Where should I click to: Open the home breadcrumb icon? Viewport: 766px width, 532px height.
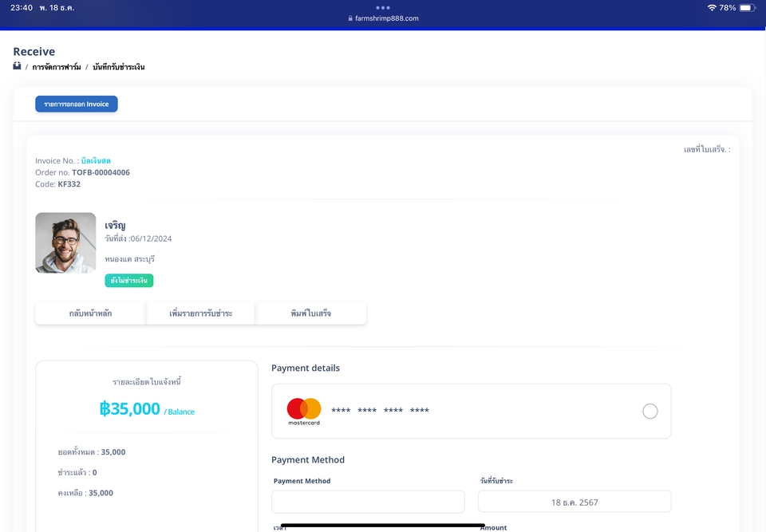[x=17, y=66]
